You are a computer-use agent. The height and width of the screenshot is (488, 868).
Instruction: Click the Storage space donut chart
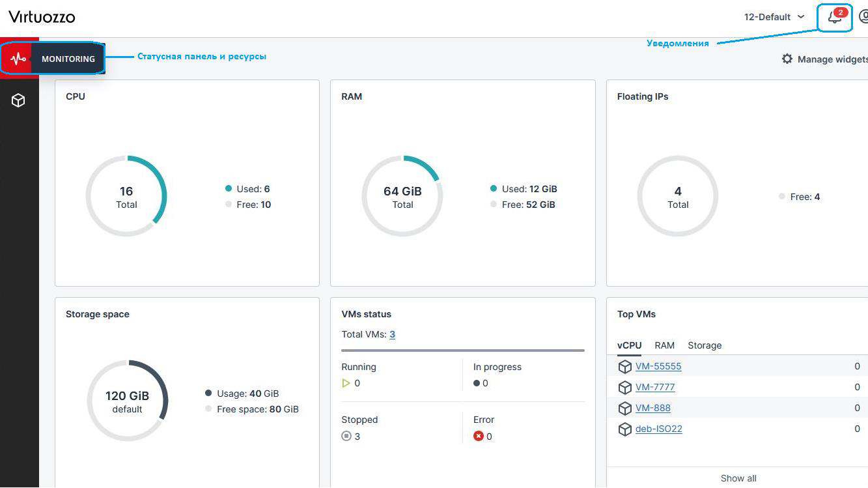(127, 401)
